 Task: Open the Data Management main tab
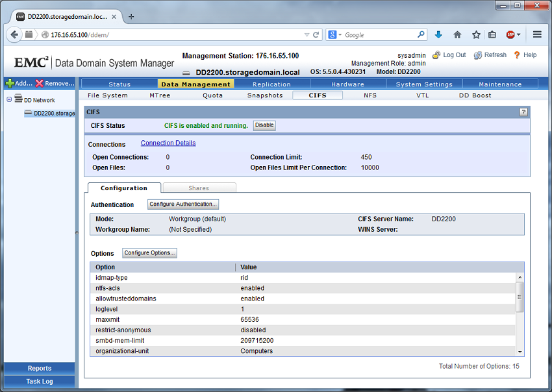click(195, 84)
